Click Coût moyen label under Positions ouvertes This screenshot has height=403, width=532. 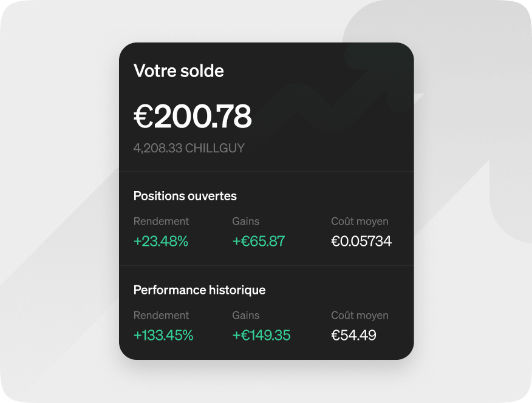(x=360, y=222)
